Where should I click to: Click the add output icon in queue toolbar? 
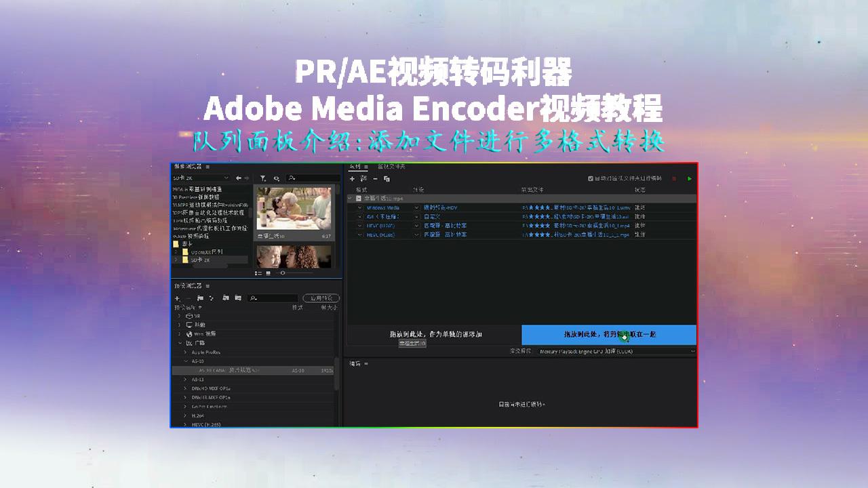[363, 179]
